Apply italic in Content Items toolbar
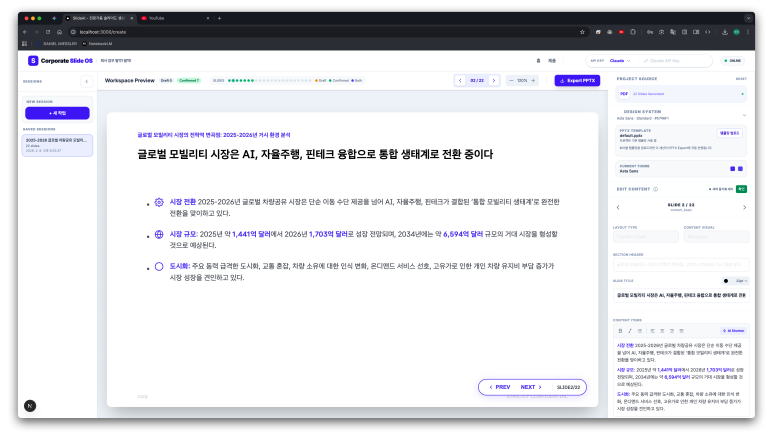 click(629, 329)
